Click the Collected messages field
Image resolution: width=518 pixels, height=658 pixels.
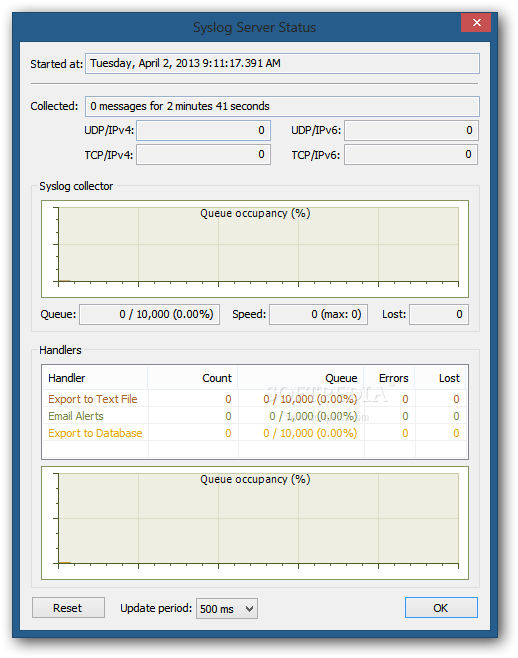(282, 106)
